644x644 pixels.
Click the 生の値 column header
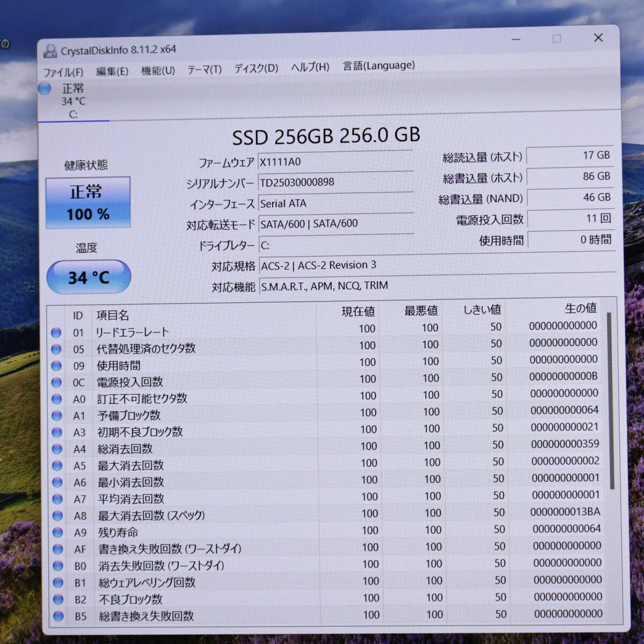point(581,308)
